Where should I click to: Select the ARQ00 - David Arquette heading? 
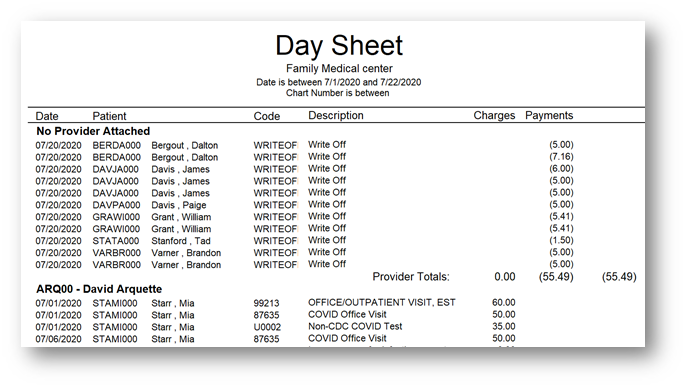(99, 289)
